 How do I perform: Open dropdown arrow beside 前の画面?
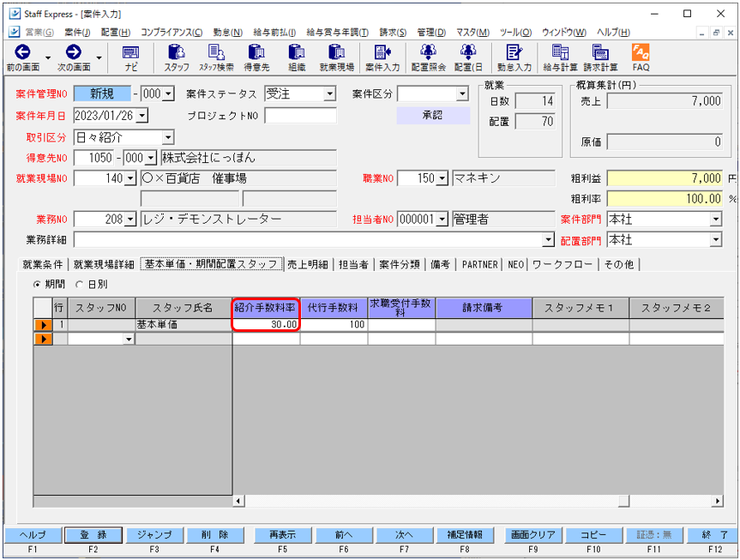pos(48,58)
